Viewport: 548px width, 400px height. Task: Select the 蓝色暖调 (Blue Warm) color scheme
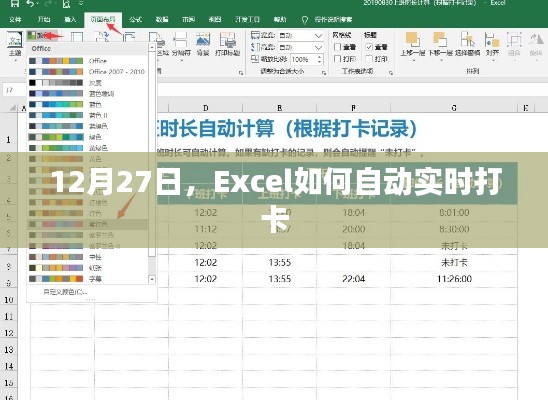click(x=87, y=94)
